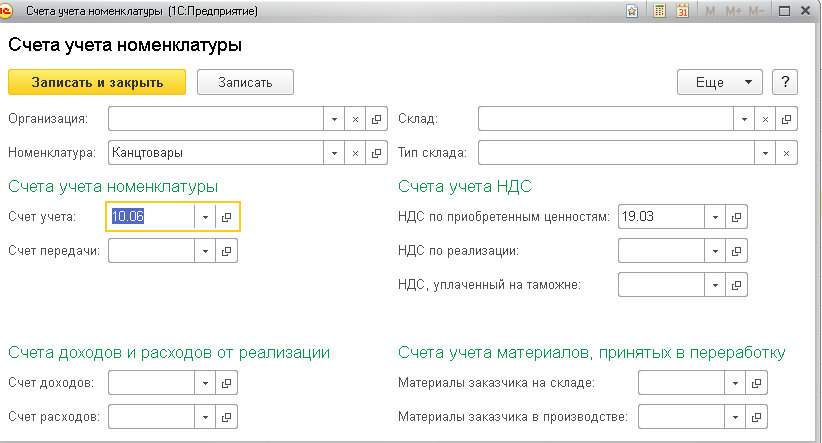Open the calculator icon in title bar
This screenshot has height=443, width=822.
pyautogui.click(x=659, y=11)
